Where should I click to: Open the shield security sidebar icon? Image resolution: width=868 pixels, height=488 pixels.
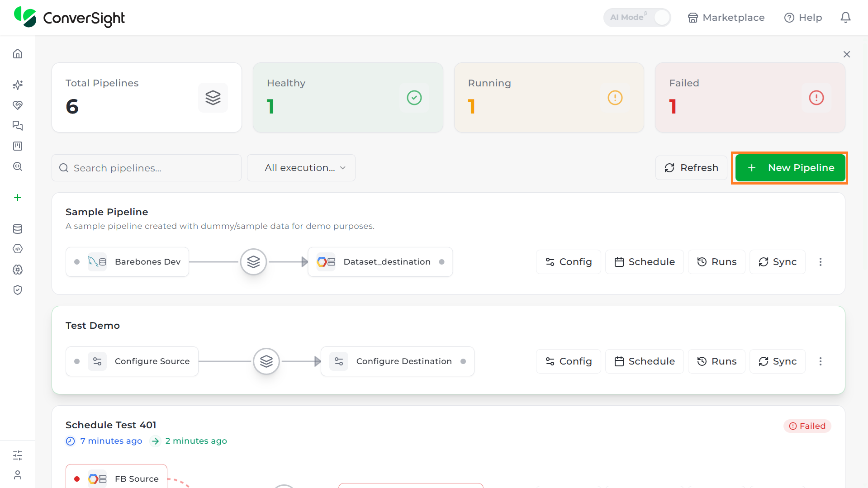[18, 290]
